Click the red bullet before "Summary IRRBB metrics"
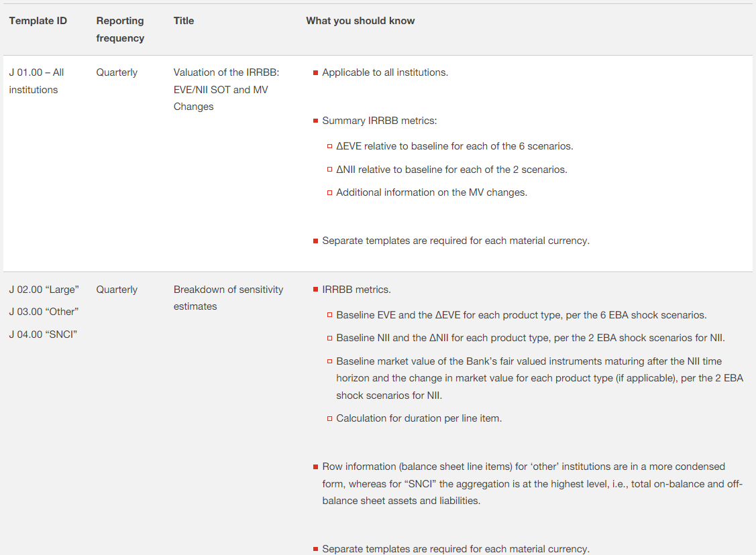Screen dimensions: 756x555 point(315,121)
